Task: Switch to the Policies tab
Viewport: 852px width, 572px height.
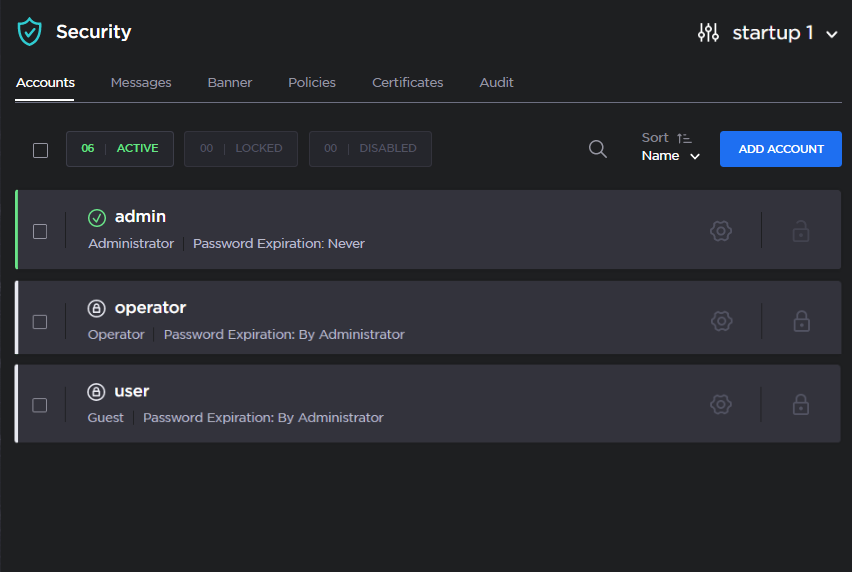Action: coord(312,83)
